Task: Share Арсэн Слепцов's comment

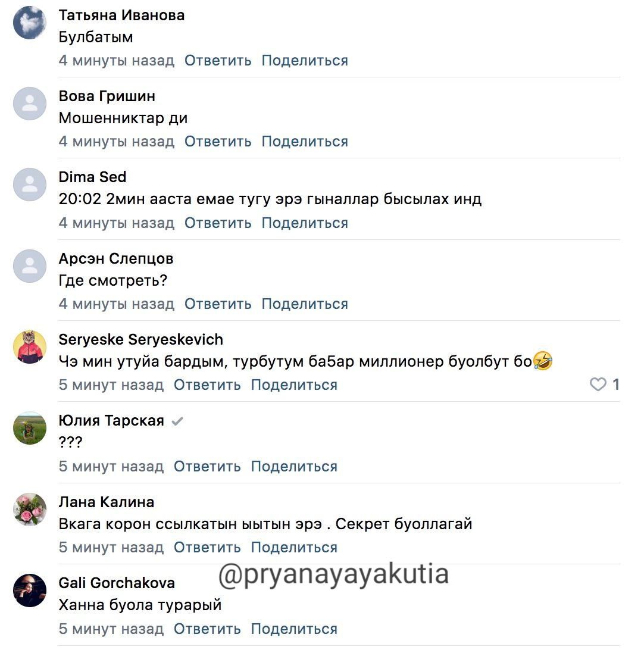Action: point(305,304)
